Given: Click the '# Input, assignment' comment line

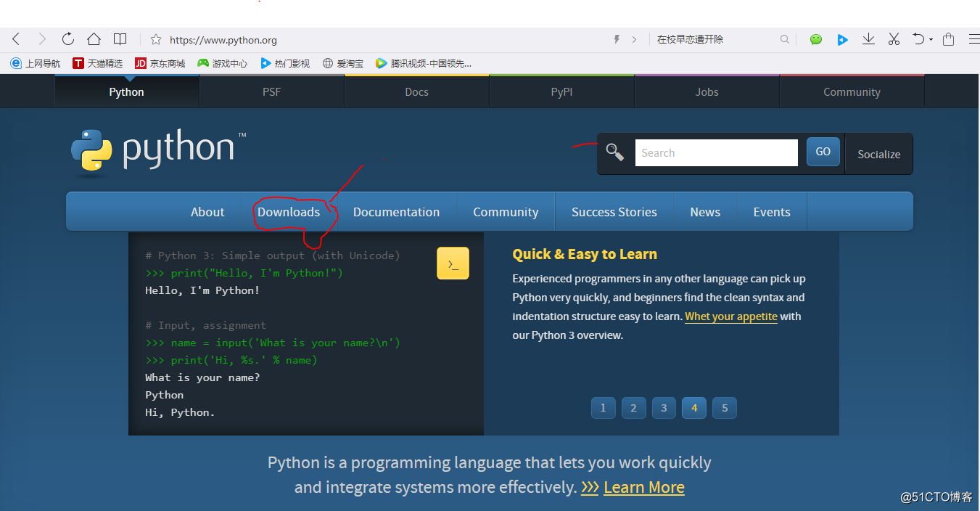Looking at the screenshot, I should click(x=205, y=325).
